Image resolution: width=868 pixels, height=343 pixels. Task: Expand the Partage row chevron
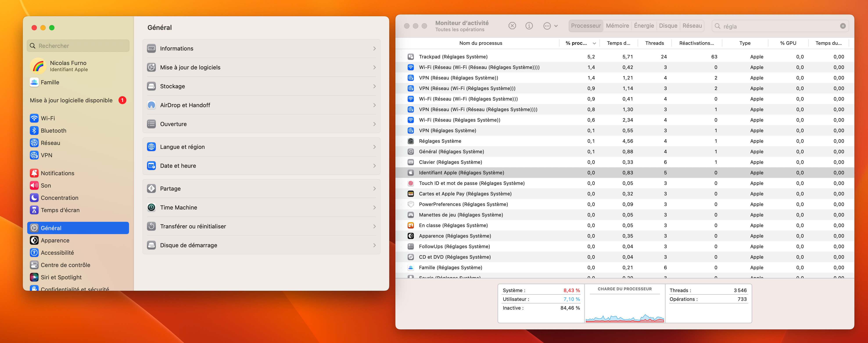374,189
